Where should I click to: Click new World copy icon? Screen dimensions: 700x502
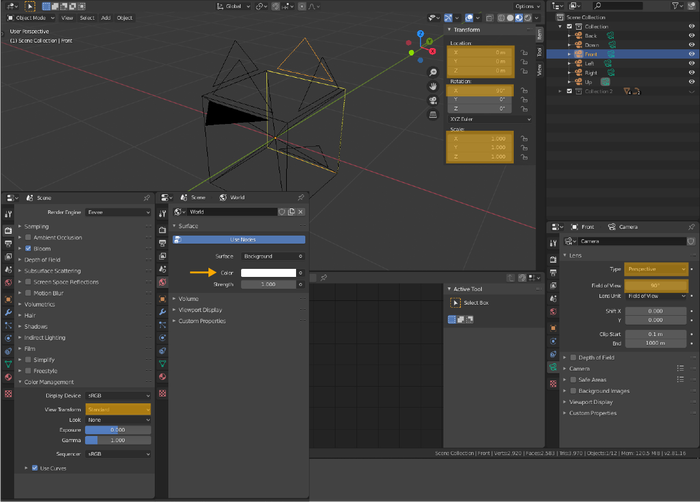click(291, 212)
